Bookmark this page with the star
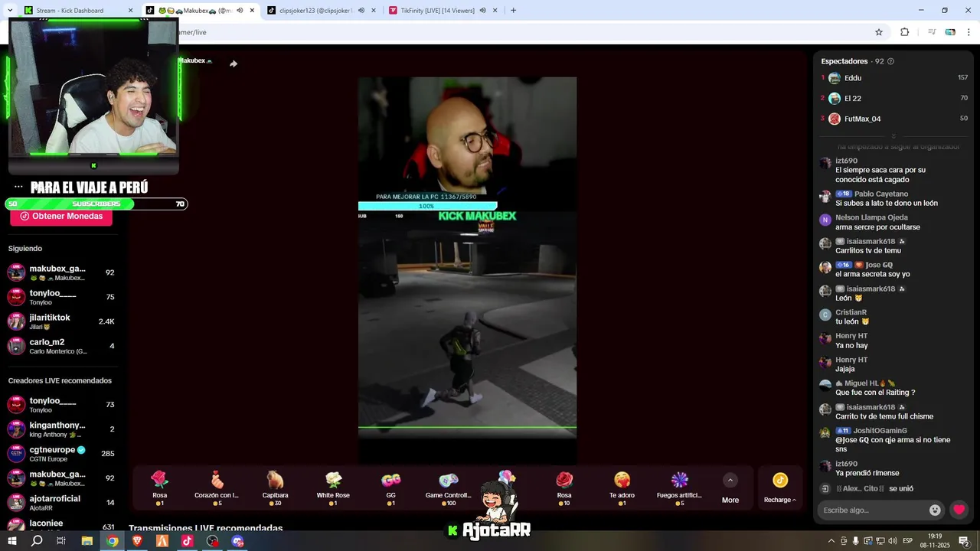980x551 pixels. [879, 32]
